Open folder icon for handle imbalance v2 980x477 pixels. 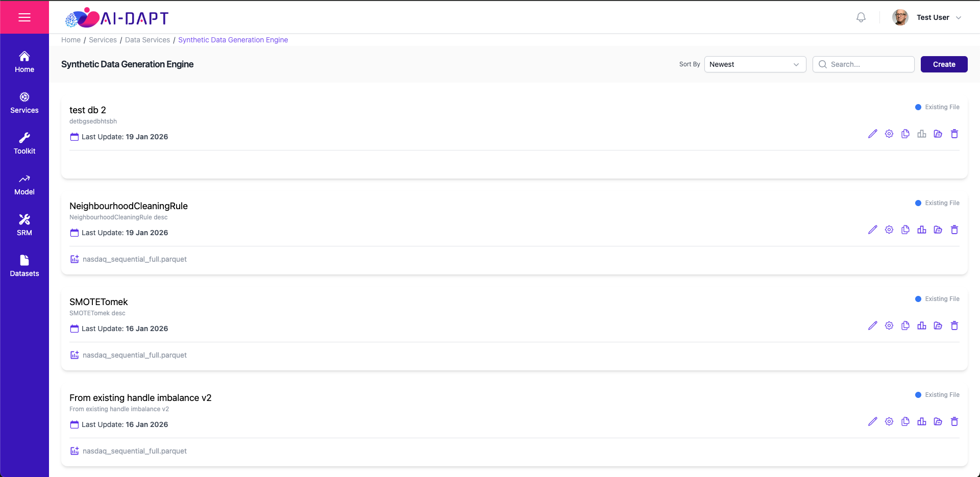pyautogui.click(x=938, y=421)
